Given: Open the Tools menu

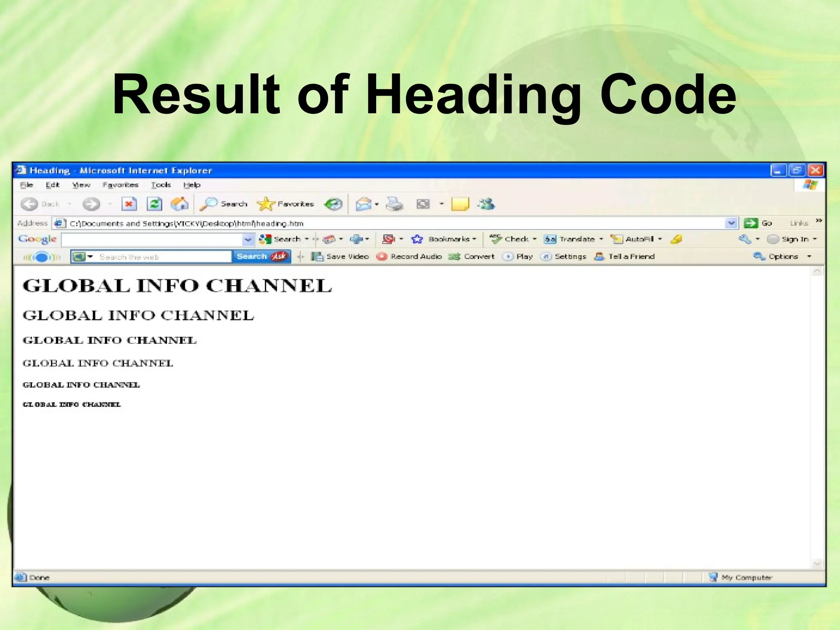Looking at the screenshot, I should click(x=160, y=185).
